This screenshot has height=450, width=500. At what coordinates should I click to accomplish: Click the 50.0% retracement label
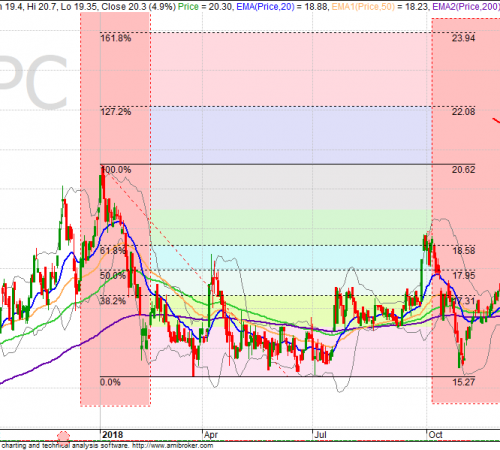pyautogui.click(x=113, y=276)
